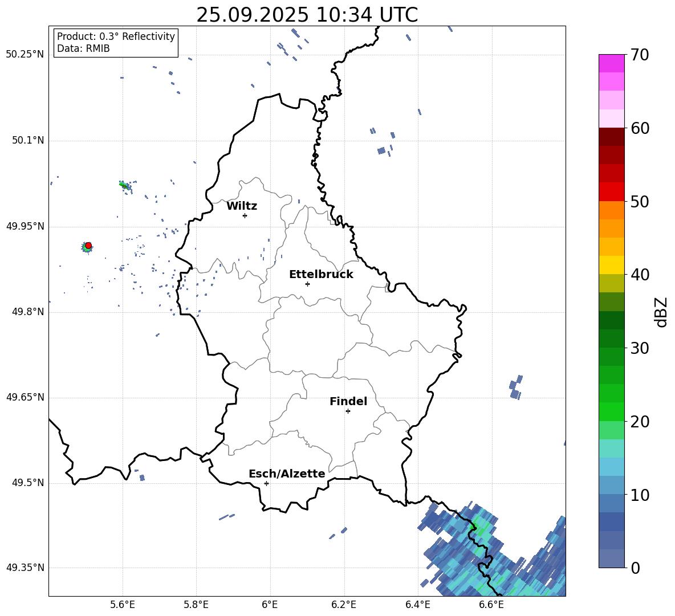The image size is (675, 616).
Task: Click the colorbar value 50
Action: (x=640, y=202)
